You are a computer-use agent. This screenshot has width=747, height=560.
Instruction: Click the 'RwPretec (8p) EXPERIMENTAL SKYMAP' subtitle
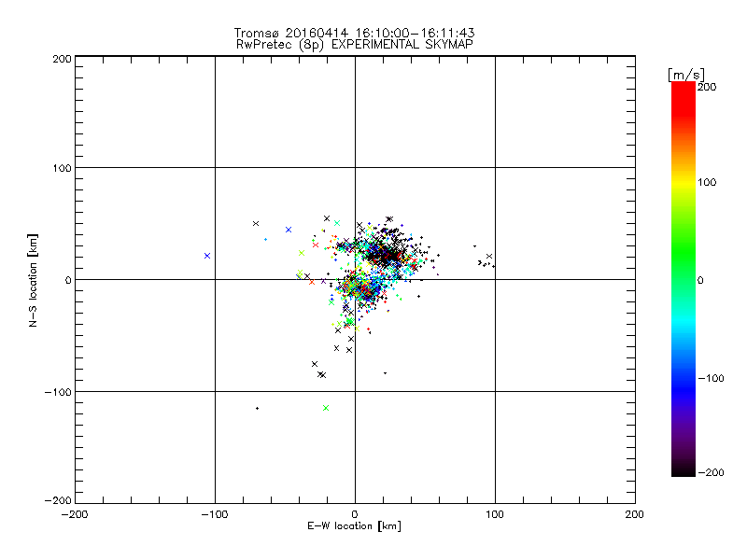355,45
